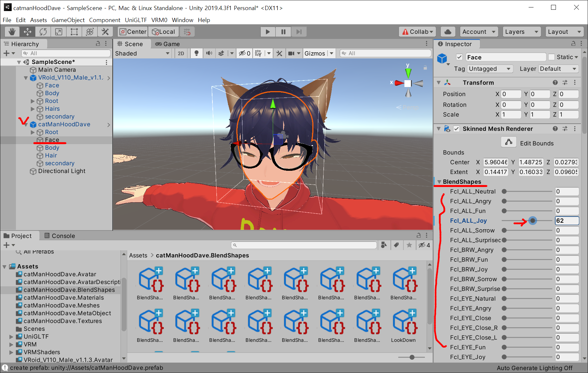Click the red X axis gizmo

point(398,83)
